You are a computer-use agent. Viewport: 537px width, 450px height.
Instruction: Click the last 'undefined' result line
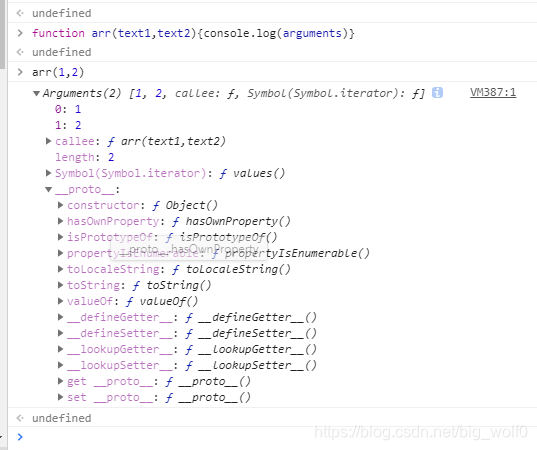pos(62,418)
